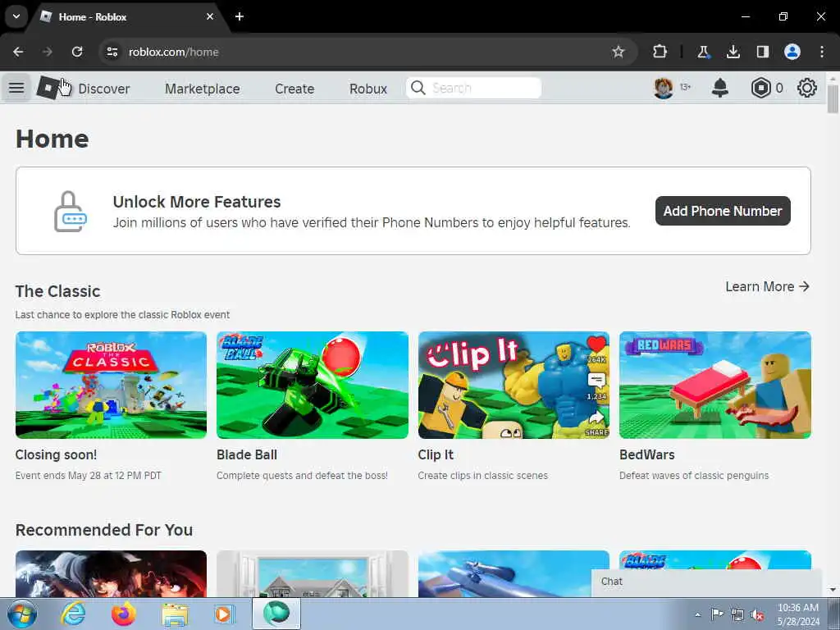
Task: Open the Roblox hamburger navigation menu
Action: [x=16, y=88]
